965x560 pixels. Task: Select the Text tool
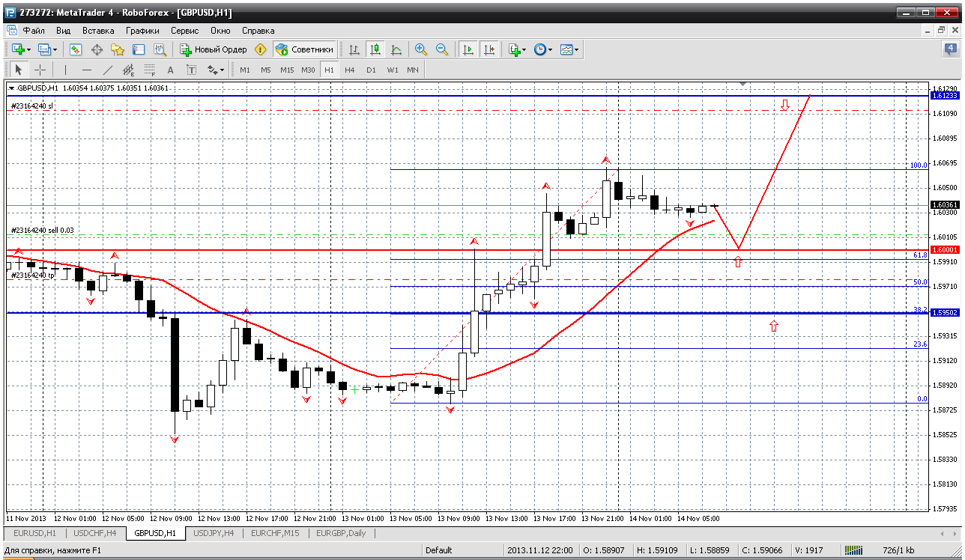click(171, 70)
